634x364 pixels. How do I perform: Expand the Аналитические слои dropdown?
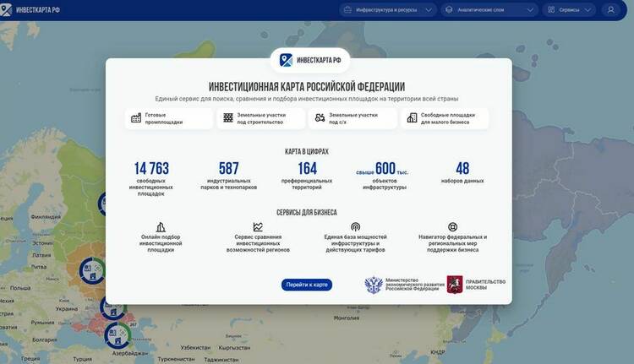[x=489, y=9]
